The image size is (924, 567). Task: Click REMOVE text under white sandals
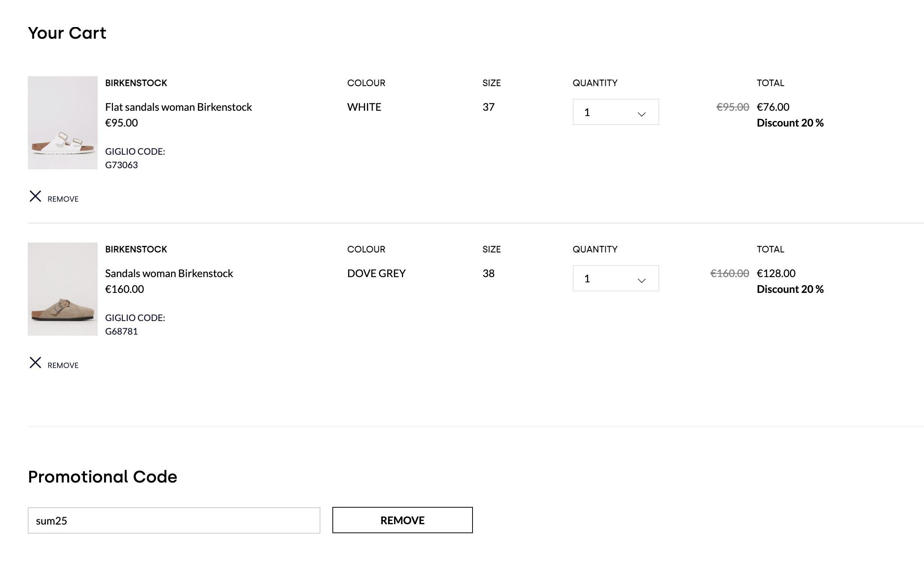(63, 199)
